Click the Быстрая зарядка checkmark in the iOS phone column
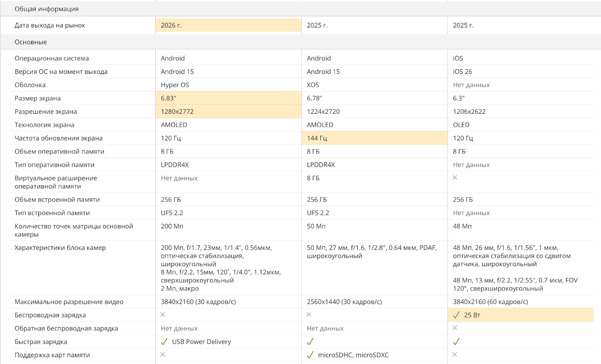This screenshot has width=601, height=364. click(x=456, y=341)
